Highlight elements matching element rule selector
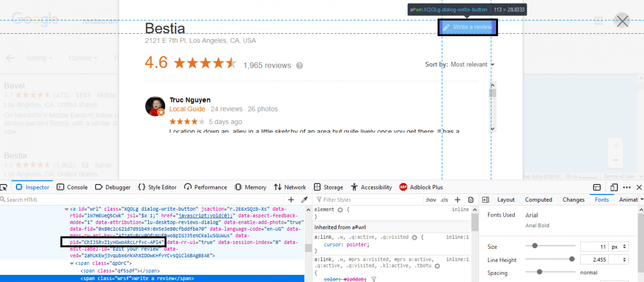Image resolution: width=644 pixels, height=282 pixels. click(x=340, y=209)
